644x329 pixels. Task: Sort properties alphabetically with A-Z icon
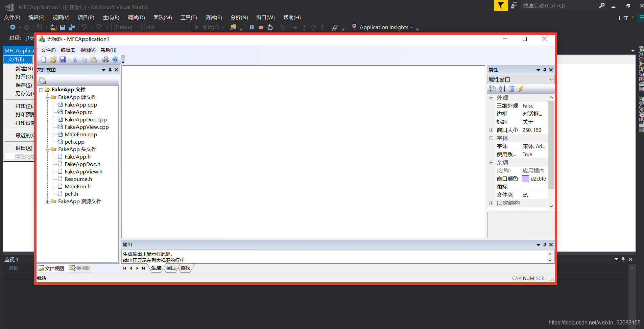tap(502, 89)
